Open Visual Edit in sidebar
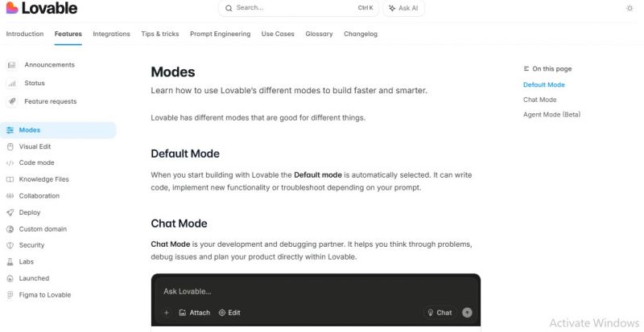644x332 pixels. pyautogui.click(x=35, y=146)
